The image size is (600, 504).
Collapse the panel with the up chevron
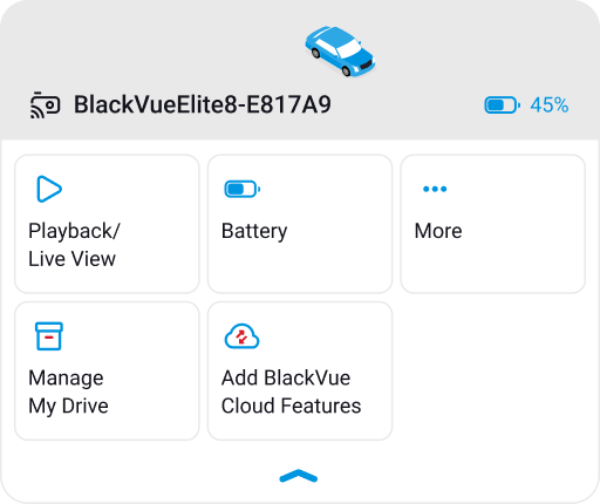point(298,476)
